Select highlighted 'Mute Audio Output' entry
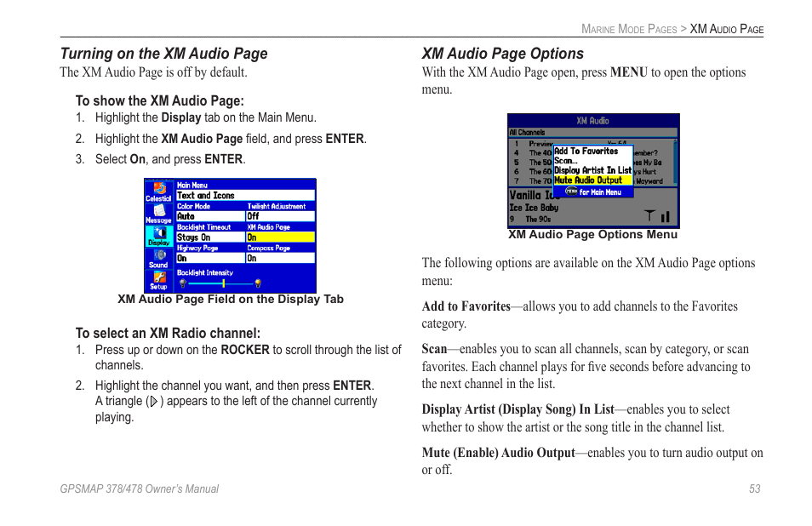The image size is (812, 526). 593,180
